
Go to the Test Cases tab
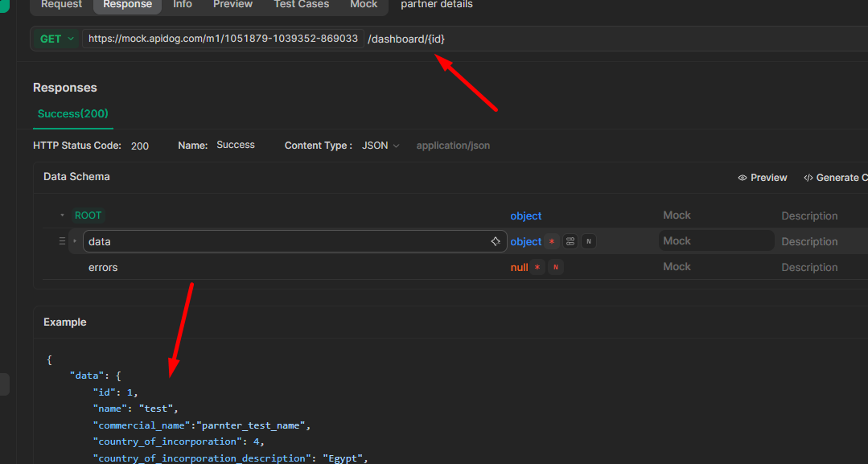coord(302,5)
